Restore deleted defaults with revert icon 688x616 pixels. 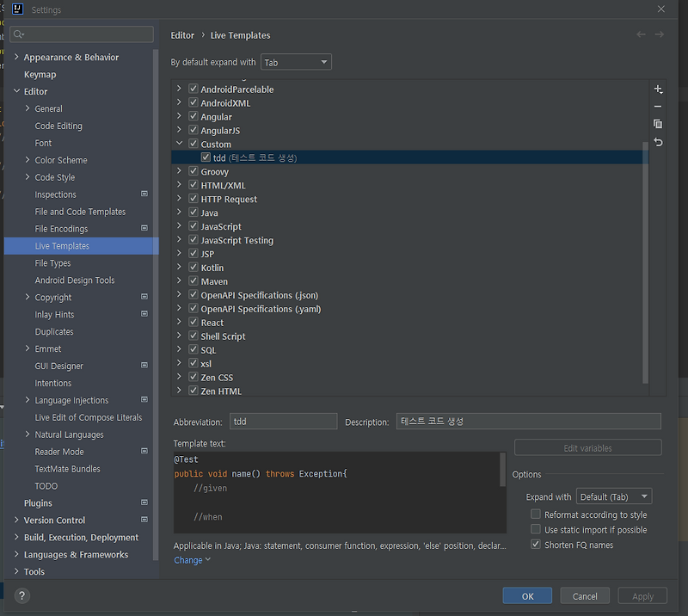[x=658, y=142]
